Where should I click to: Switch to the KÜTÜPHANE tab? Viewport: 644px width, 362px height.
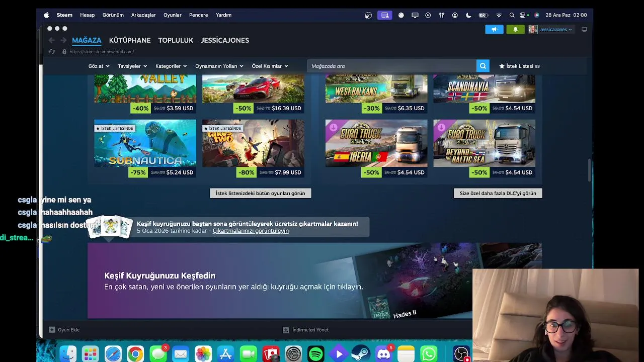pos(130,40)
